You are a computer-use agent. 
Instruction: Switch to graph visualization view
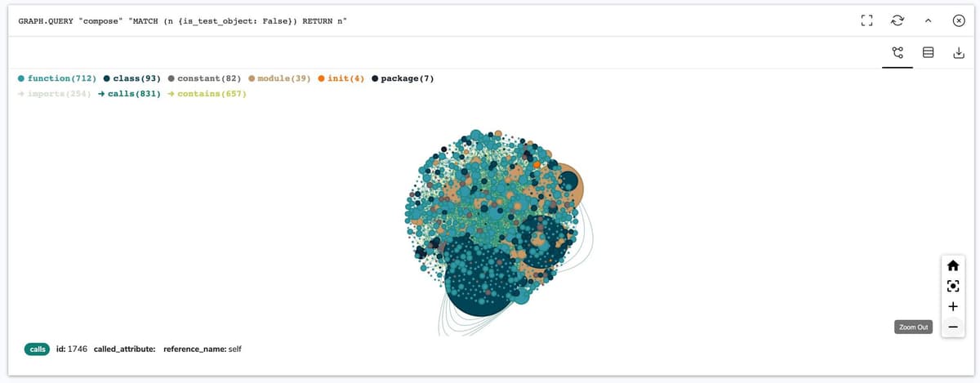point(898,53)
